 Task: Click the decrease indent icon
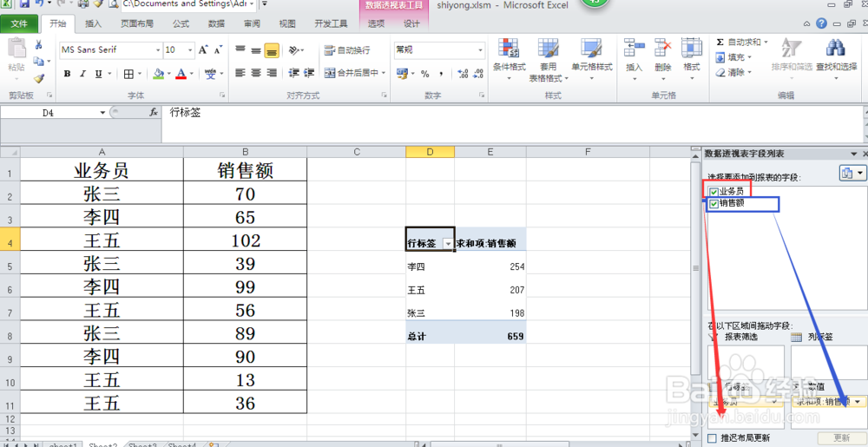(294, 72)
